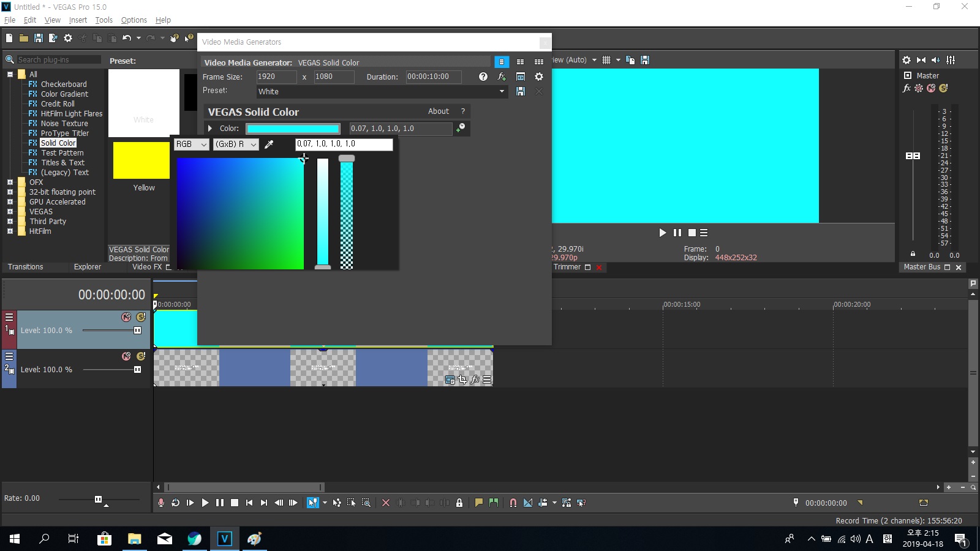This screenshot has width=980, height=551.
Task: Save the preset with the floppy icon
Action: [x=521, y=91]
